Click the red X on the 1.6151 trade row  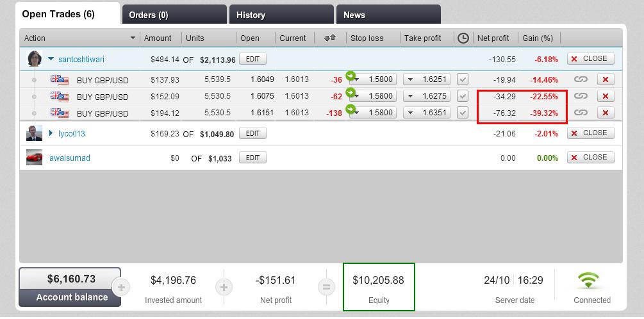tap(606, 113)
